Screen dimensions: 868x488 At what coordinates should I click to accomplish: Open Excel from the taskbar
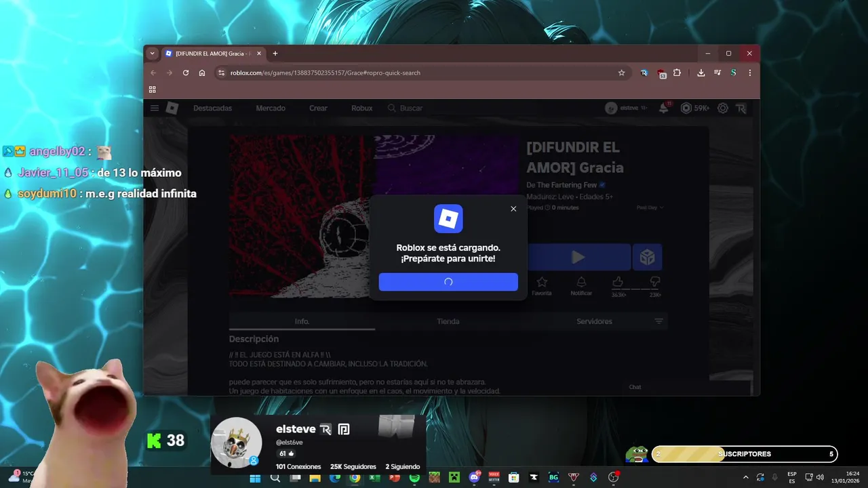coord(374,478)
